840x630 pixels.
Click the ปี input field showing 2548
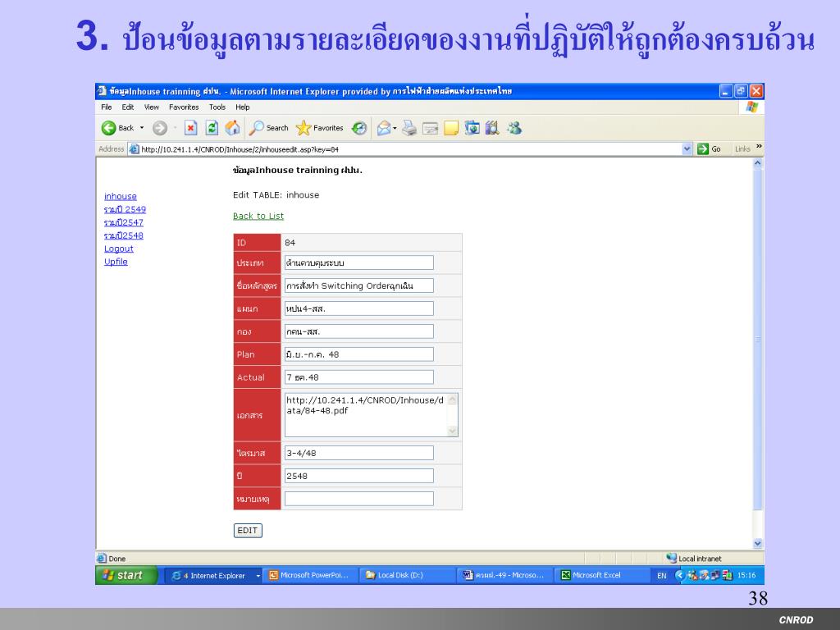tap(359, 476)
